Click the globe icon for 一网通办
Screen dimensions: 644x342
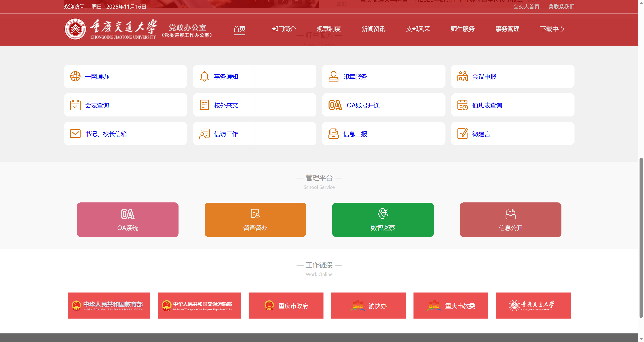click(x=75, y=76)
